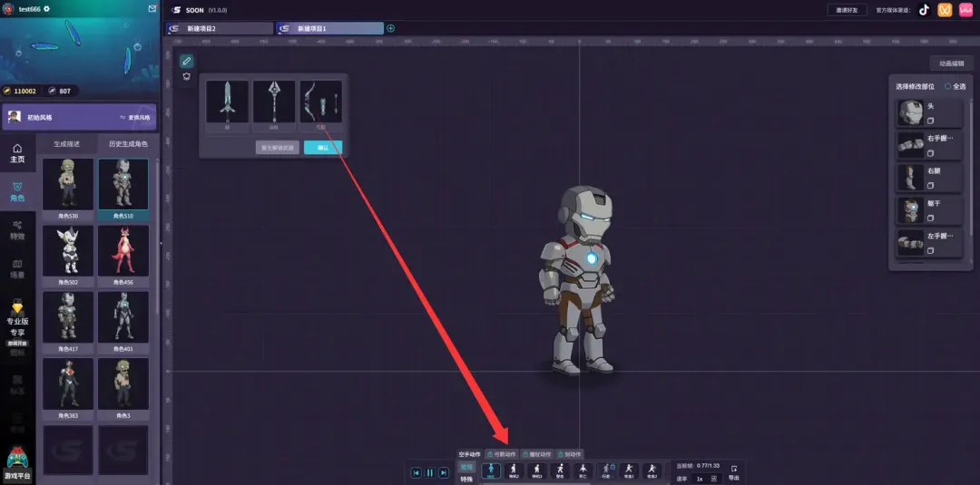Viewport: 980px width, 485px height.
Task: Click the gold coin balance 110002
Action: point(21,92)
